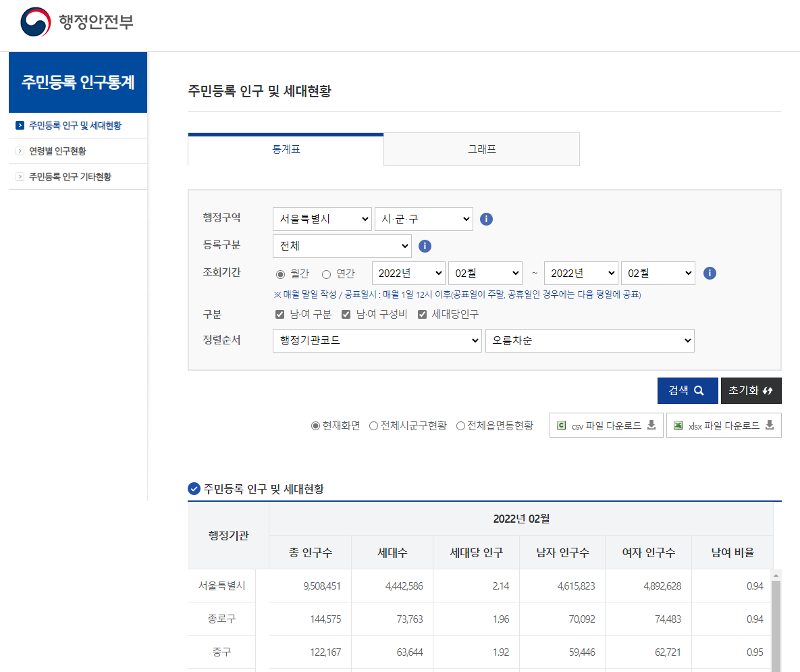This screenshot has height=672, width=800.
Task: Open 주민등록 인구 및 세대현황 sidebar menu
Action: [x=75, y=125]
